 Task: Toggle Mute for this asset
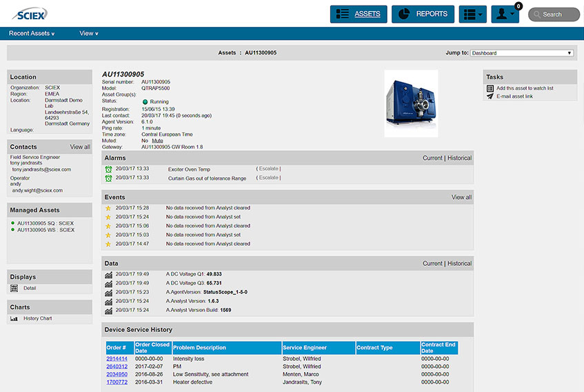(157, 141)
